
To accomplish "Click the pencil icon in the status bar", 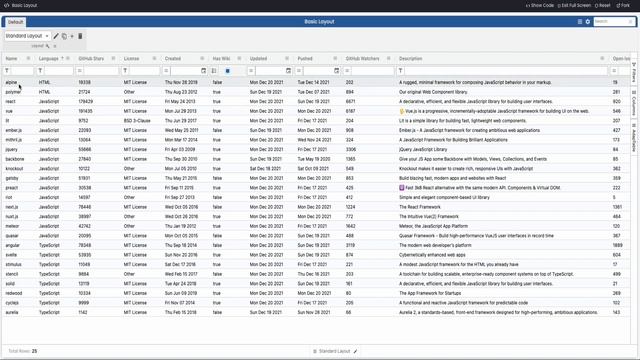I will click(355, 351).
